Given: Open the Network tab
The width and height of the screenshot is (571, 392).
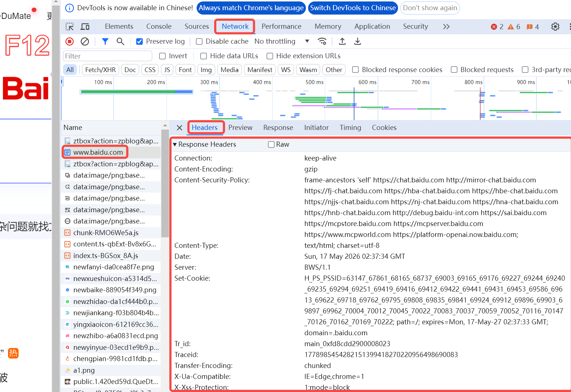Looking at the screenshot, I should (x=235, y=27).
